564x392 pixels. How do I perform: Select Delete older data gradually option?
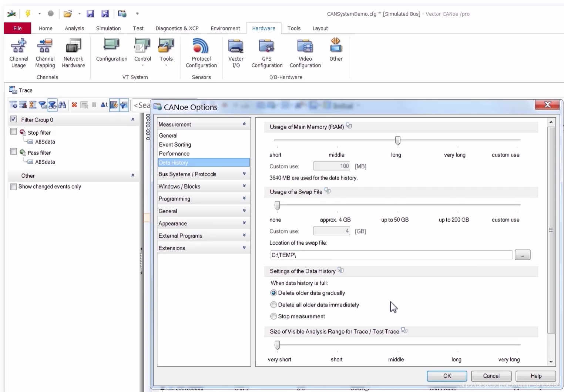273,293
